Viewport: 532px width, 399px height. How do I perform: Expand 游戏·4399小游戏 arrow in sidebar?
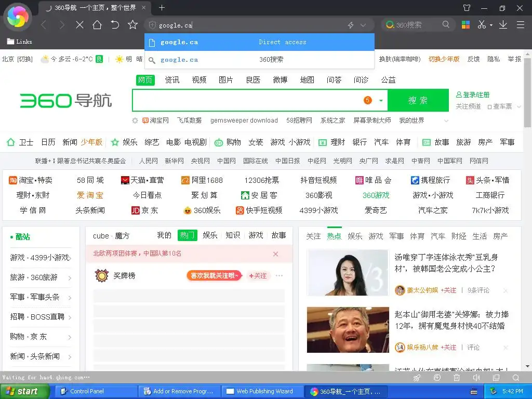tap(70, 258)
